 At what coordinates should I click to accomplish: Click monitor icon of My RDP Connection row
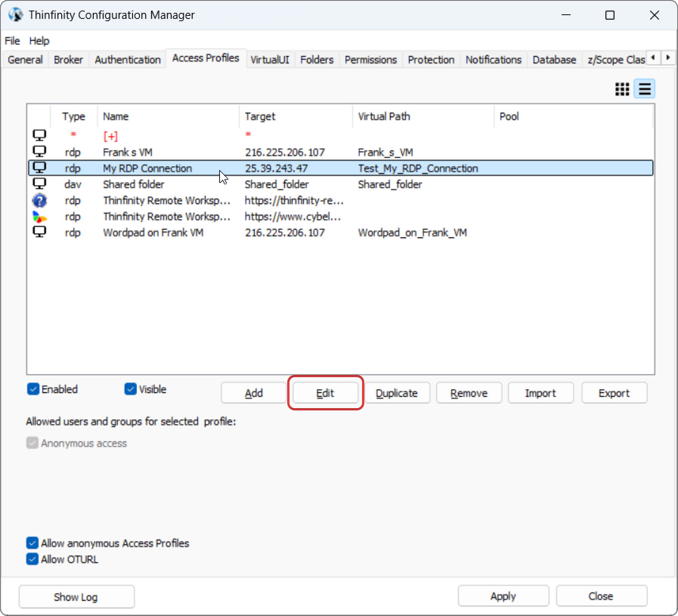(x=39, y=168)
